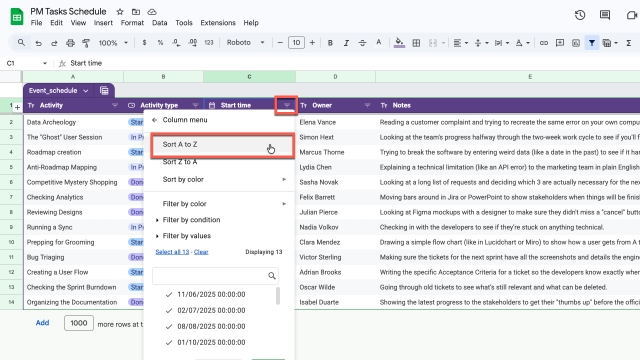Viewport: 640px width, 360px height.
Task: Decrease decimal places
Action: point(176,42)
